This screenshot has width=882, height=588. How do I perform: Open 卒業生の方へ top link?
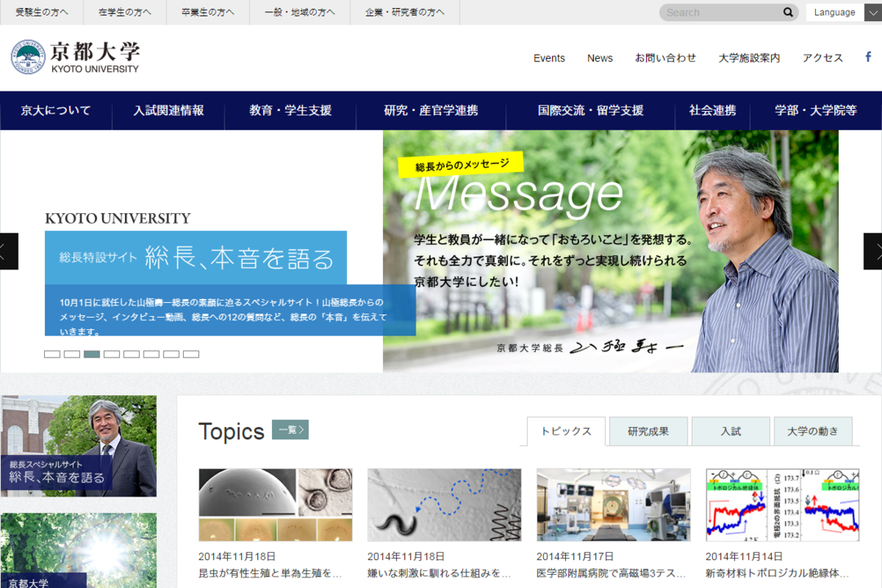pos(208,11)
